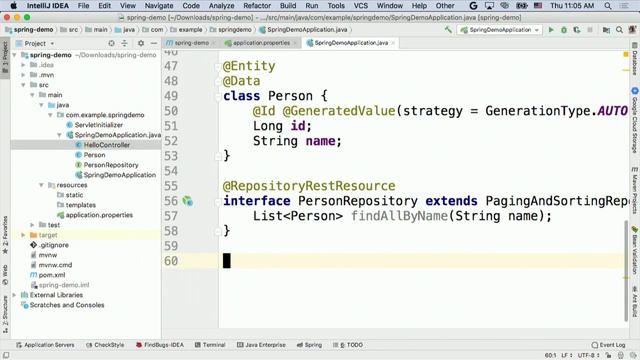Screen dimensions: 640x360
Task: Collapse the spring-demo root node
Action: coord(15,55)
